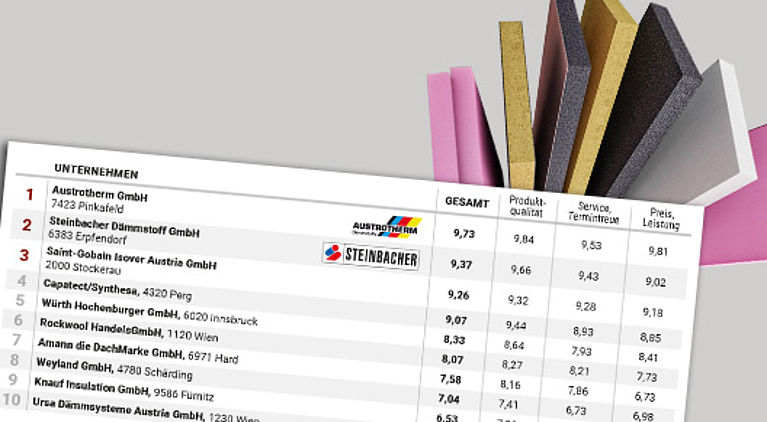Click service value 7,93

coord(581,351)
